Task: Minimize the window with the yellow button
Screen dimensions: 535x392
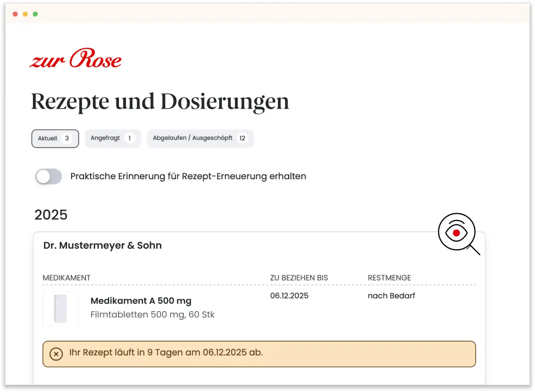Action: click(x=25, y=14)
